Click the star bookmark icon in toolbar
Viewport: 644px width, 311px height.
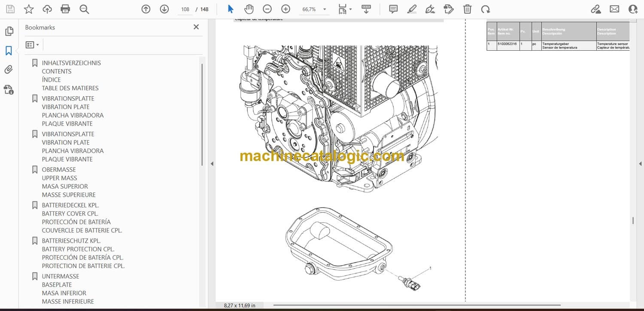[29, 9]
